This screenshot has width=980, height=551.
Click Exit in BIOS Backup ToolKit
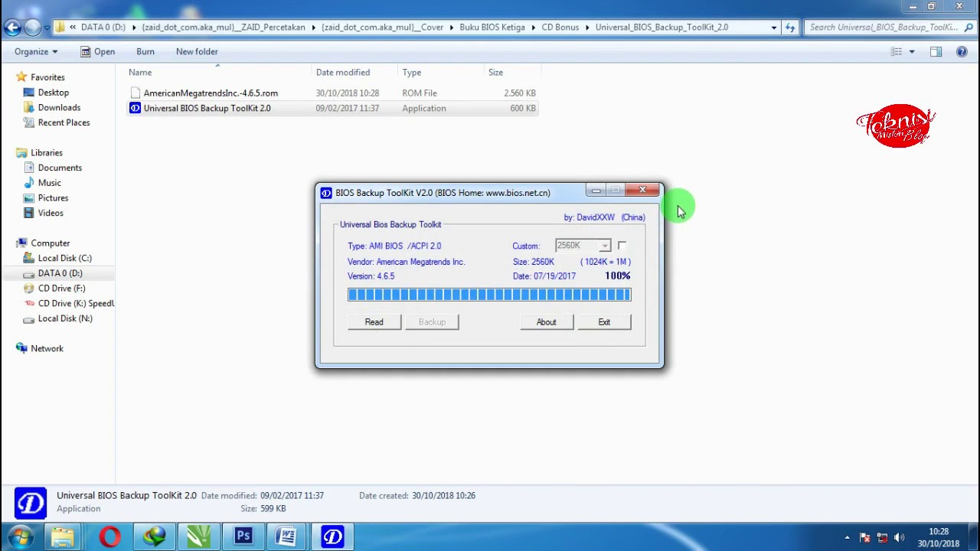[x=604, y=322]
